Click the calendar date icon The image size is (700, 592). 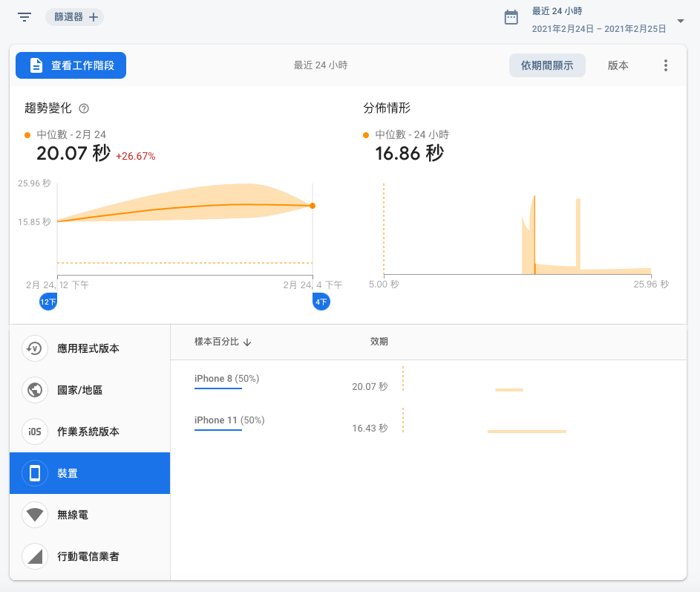coord(511,18)
